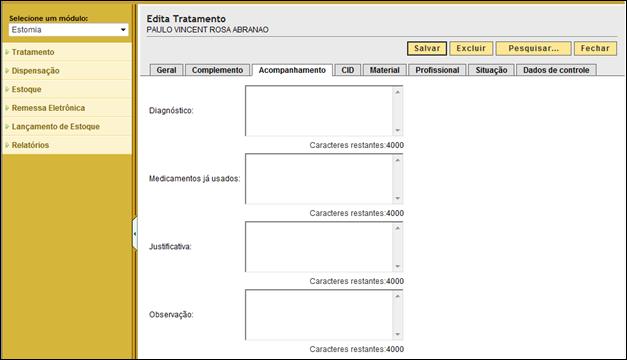Open the module selection dropdown
Viewport: 627px width, 360px height.
(68, 30)
